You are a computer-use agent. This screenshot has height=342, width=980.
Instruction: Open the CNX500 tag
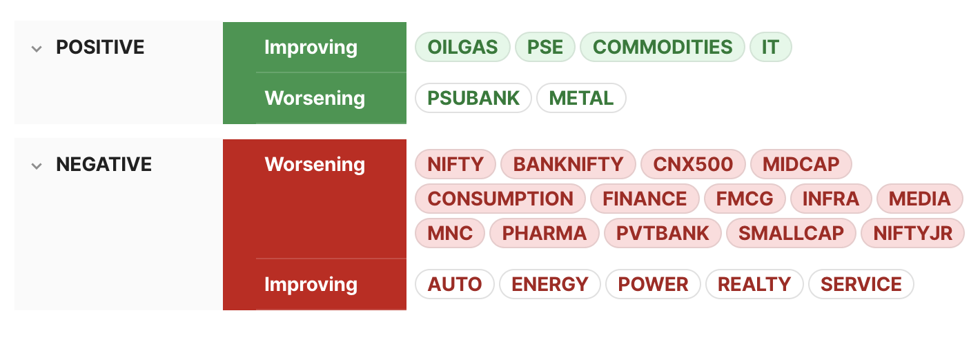click(x=693, y=164)
